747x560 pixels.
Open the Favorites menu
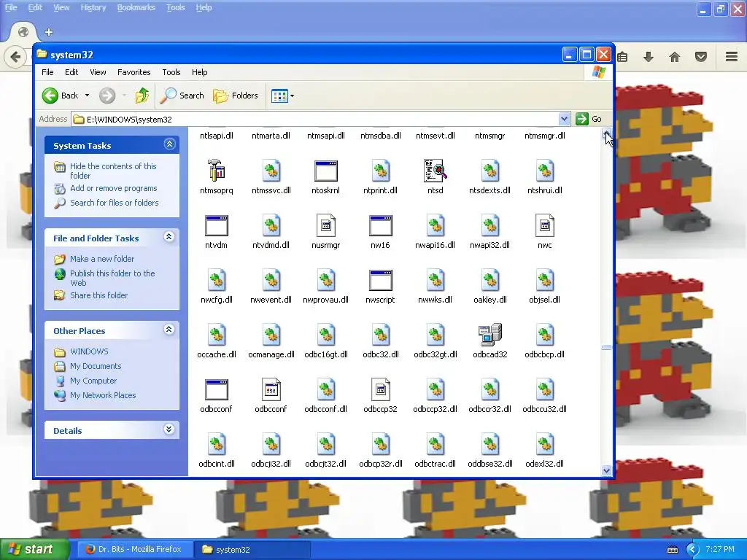134,72
